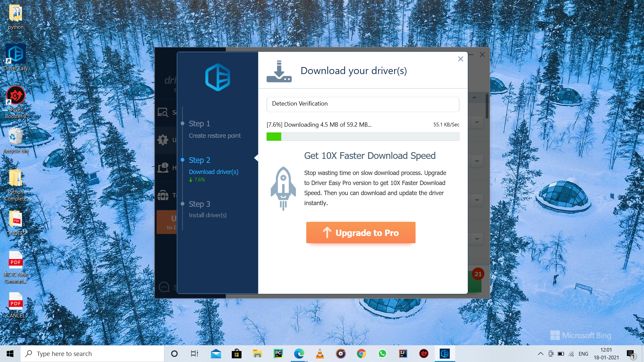The height and width of the screenshot is (362, 644).
Task: Open PyCharm from taskbar
Action: click(278, 354)
